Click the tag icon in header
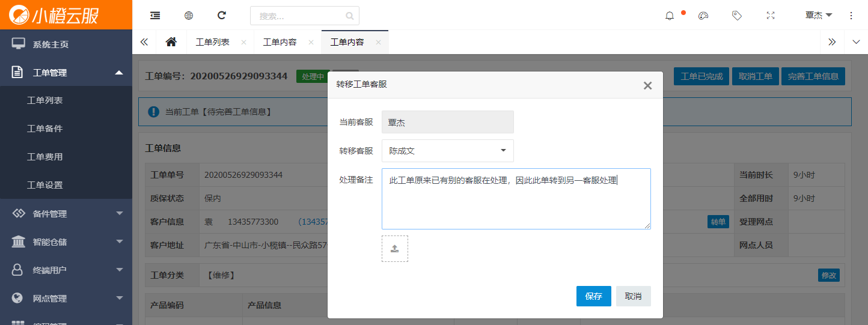Screen dimensions: 868x325 737,16
